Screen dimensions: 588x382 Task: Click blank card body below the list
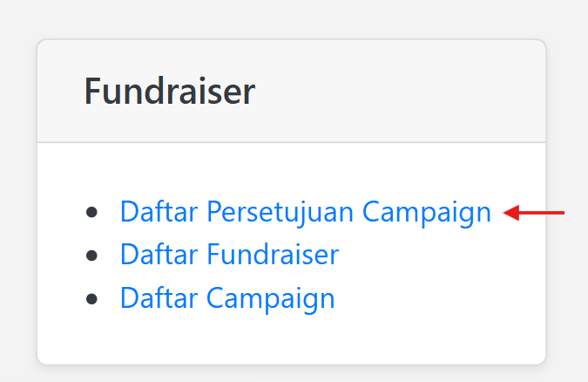[291, 340]
